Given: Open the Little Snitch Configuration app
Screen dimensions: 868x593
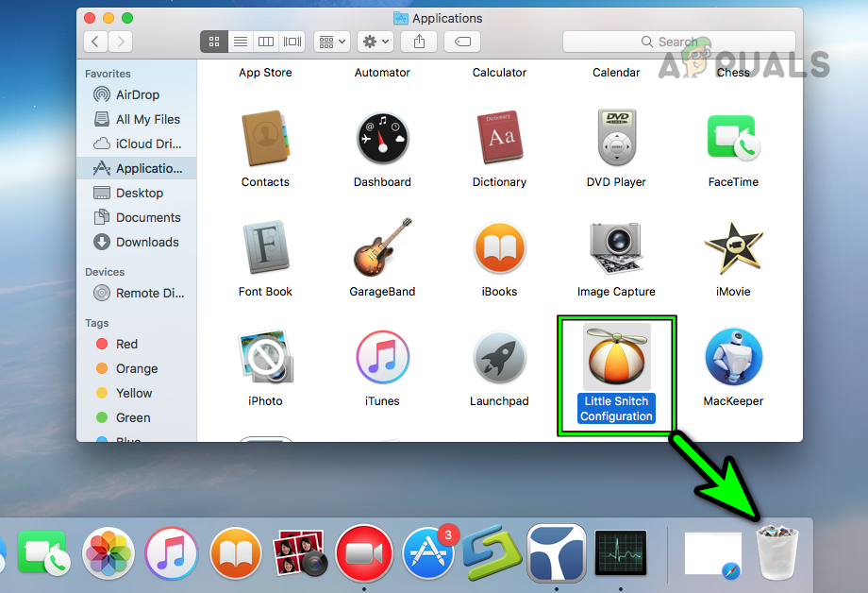Looking at the screenshot, I should tap(616, 358).
